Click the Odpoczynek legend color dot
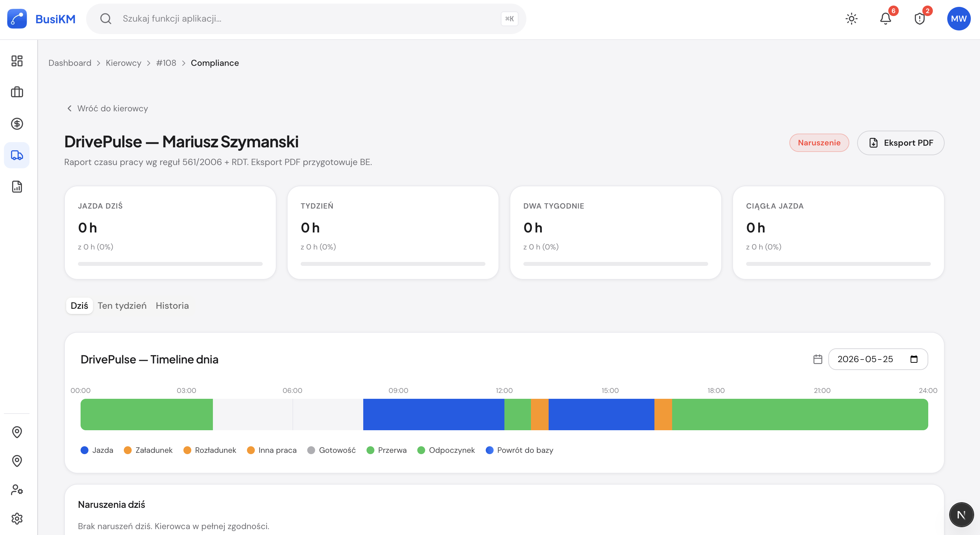980x535 pixels. pyautogui.click(x=421, y=450)
